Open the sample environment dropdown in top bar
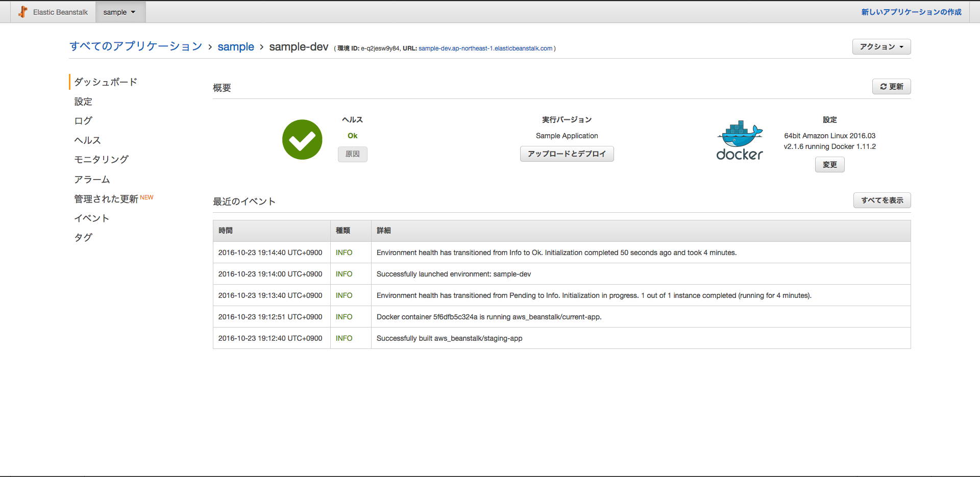This screenshot has width=980, height=477. pos(120,11)
